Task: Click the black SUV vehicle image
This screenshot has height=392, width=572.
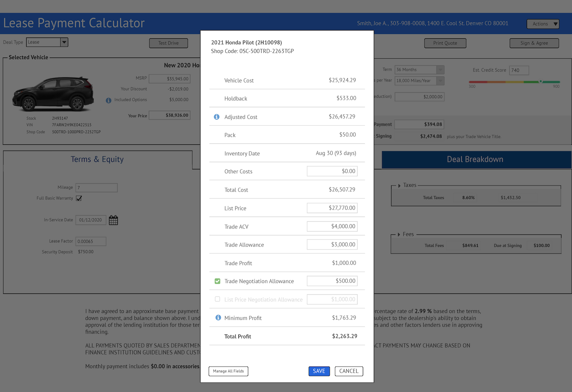Action: (54, 94)
